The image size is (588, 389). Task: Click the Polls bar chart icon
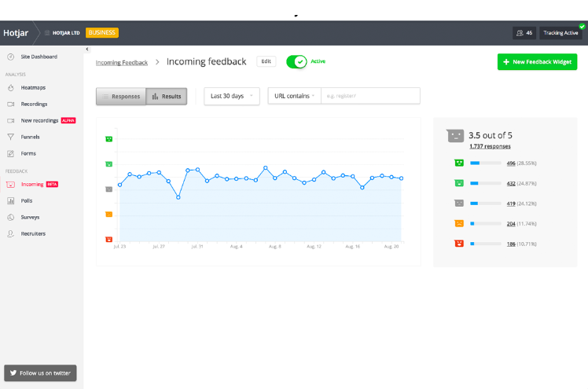tap(10, 200)
